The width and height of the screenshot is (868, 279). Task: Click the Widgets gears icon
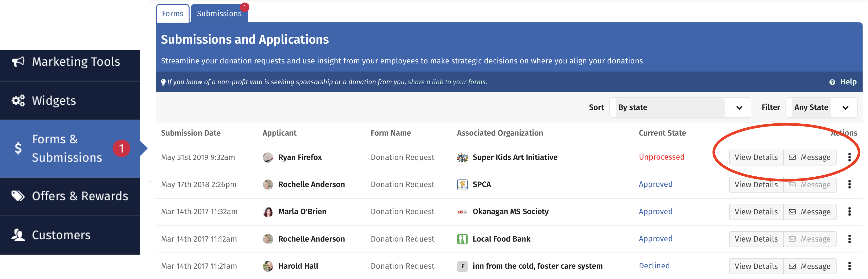[18, 100]
